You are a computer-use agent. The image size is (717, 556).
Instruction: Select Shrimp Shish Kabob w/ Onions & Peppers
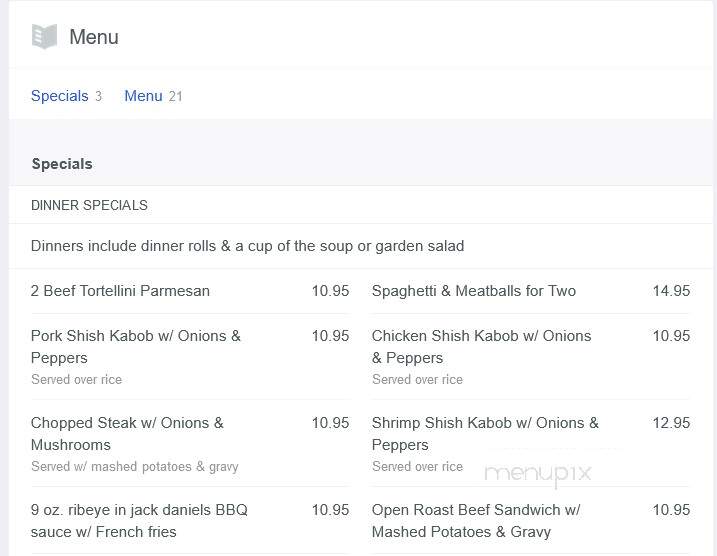485,433
